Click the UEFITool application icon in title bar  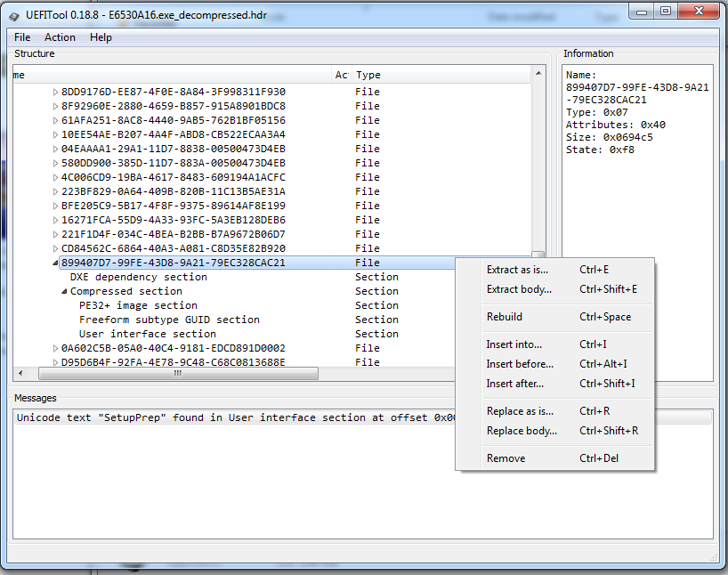click(x=14, y=16)
